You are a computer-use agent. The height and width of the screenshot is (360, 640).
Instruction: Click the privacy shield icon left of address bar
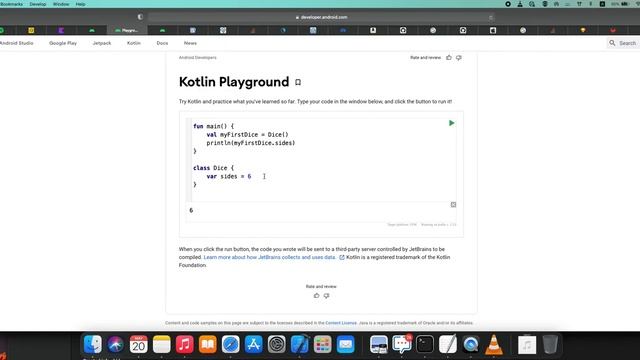pyautogui.click(x=140, y=17)
